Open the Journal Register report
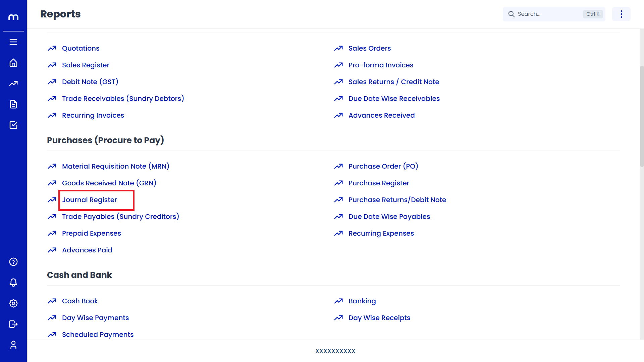The image size is (644, 362). coord(89,200)
